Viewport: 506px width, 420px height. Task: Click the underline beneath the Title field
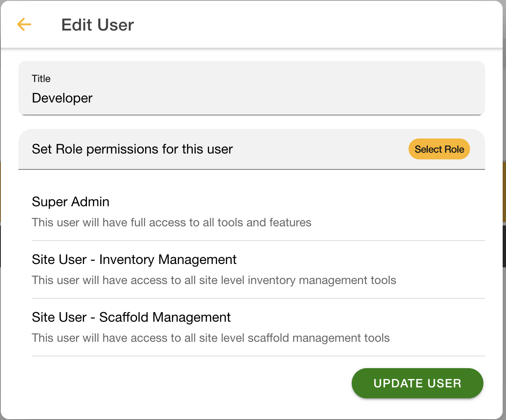click(251, 115)
